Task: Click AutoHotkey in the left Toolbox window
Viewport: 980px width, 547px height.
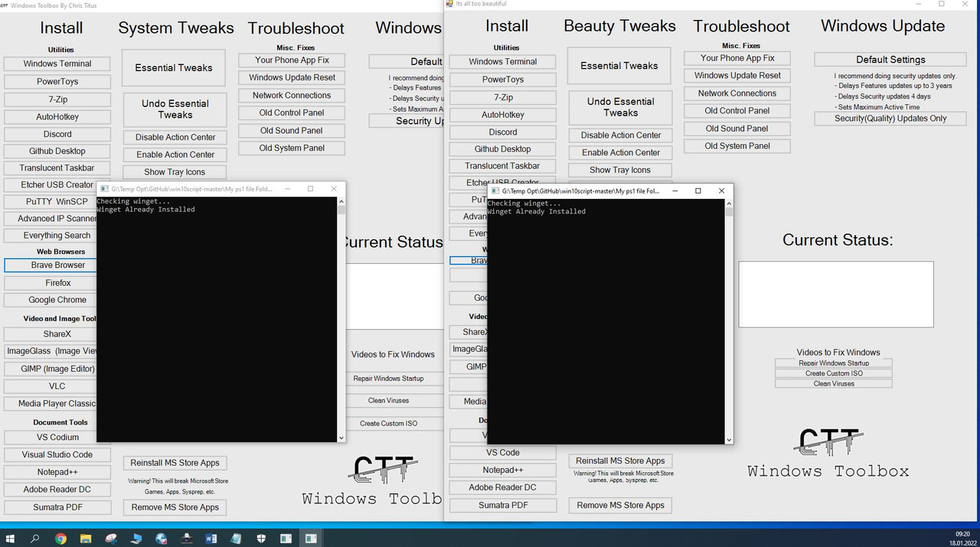Action: tap(57, 117)
